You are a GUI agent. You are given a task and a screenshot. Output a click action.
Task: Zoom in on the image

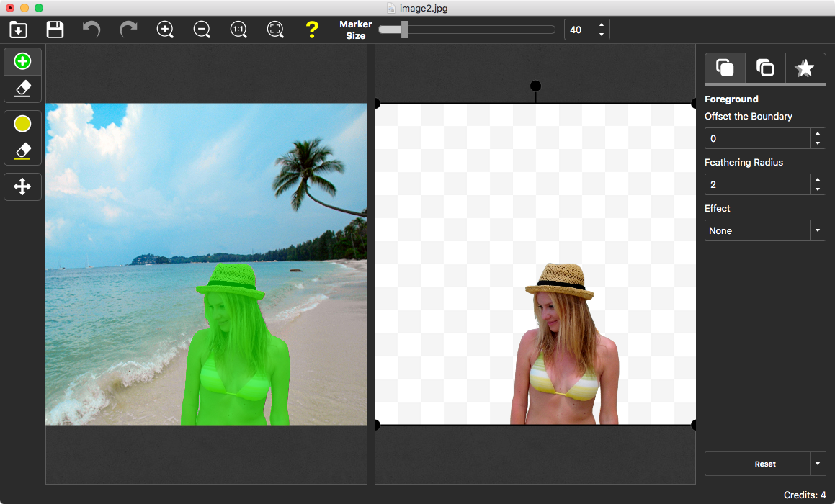click(165, 30)
